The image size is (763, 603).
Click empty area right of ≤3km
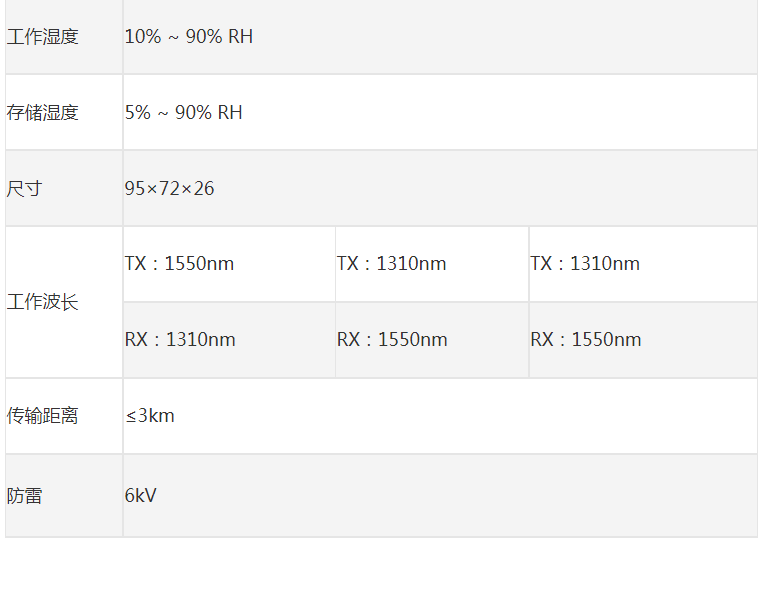click(x=450, y=416)
